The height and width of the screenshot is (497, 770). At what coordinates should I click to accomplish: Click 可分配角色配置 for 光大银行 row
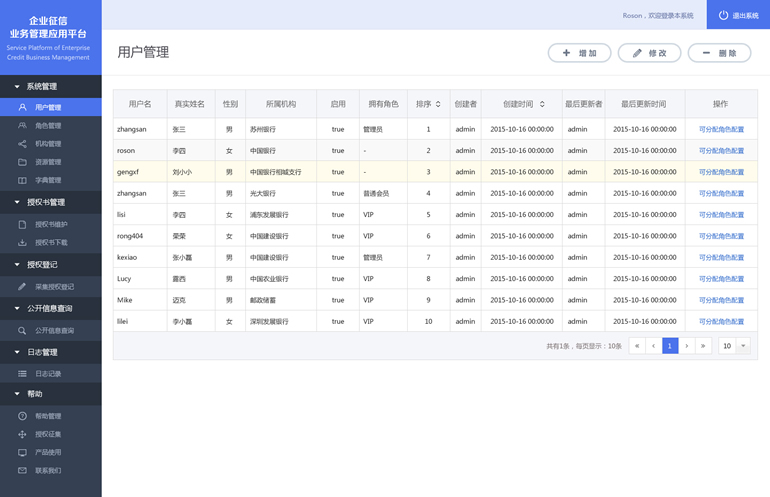tap(721, 193)
